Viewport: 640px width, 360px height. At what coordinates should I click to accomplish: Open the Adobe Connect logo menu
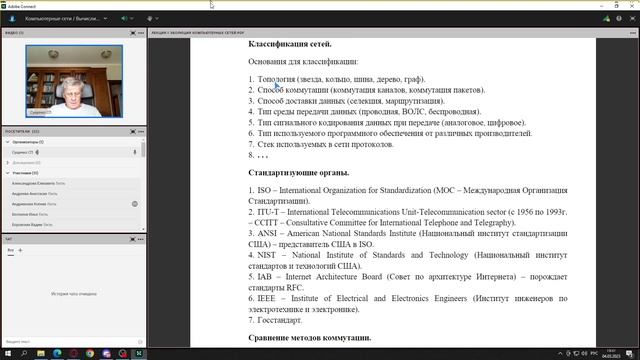point(12,19)
